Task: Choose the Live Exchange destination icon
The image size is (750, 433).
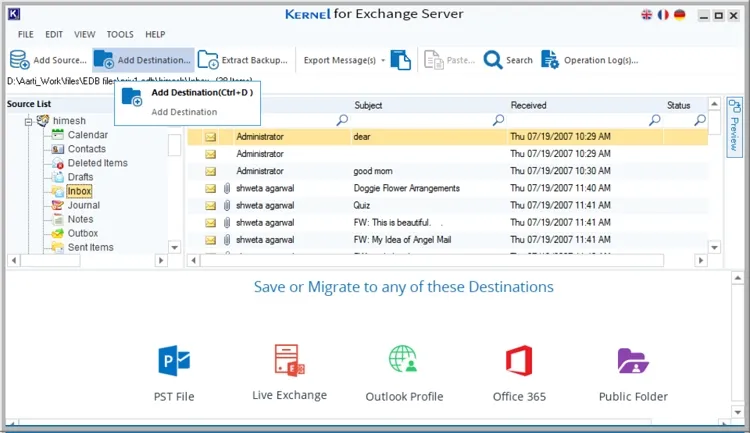Action: [x=289, y=360]
